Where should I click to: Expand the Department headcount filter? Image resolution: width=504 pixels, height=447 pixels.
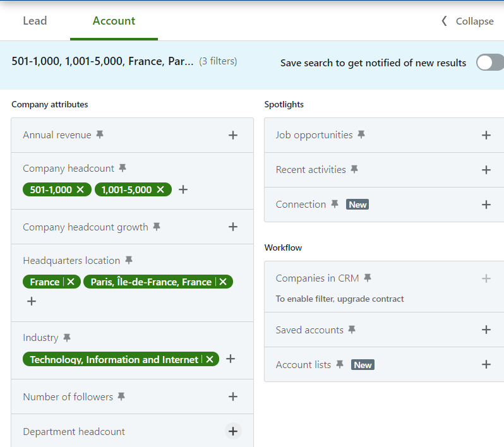tap(233, 431)
